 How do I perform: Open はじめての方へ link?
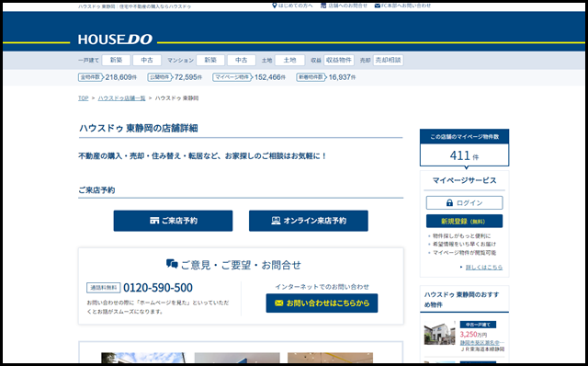point(295,6)
